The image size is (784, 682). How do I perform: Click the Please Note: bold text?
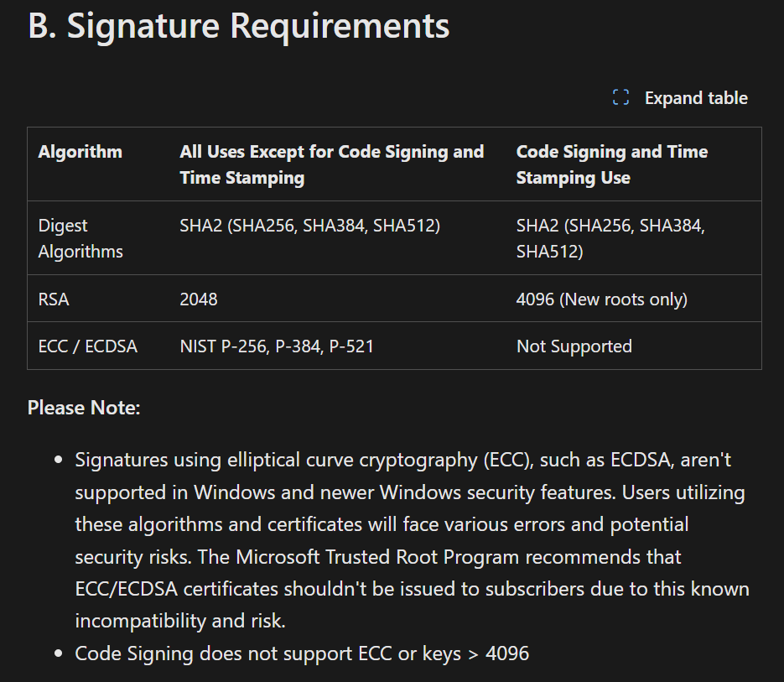[84, 408]
